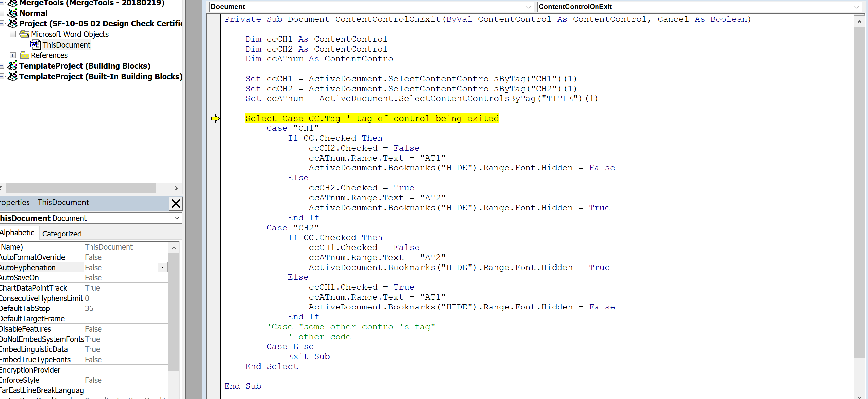Switch to the Categorized tab
Screen dimensions: 868x399
(x=62, y=234)
